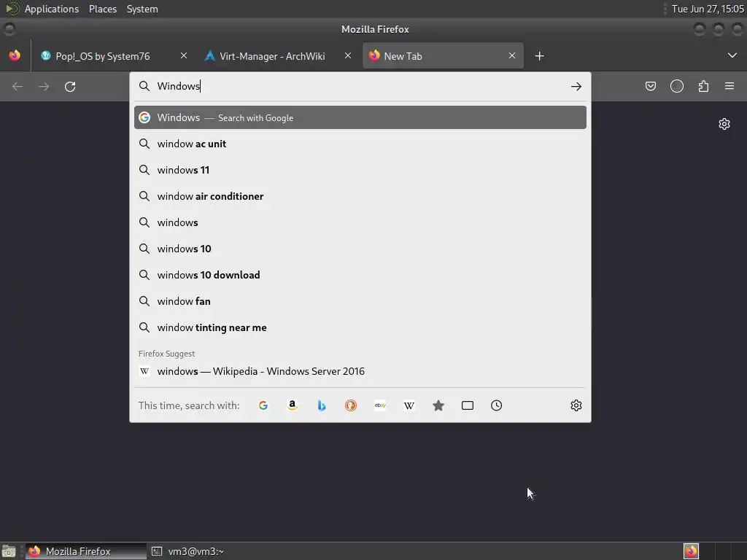The height and width of the screenshot is (560, 747).
Task: Personalize new tab gear icon
Action: [724, 124]
